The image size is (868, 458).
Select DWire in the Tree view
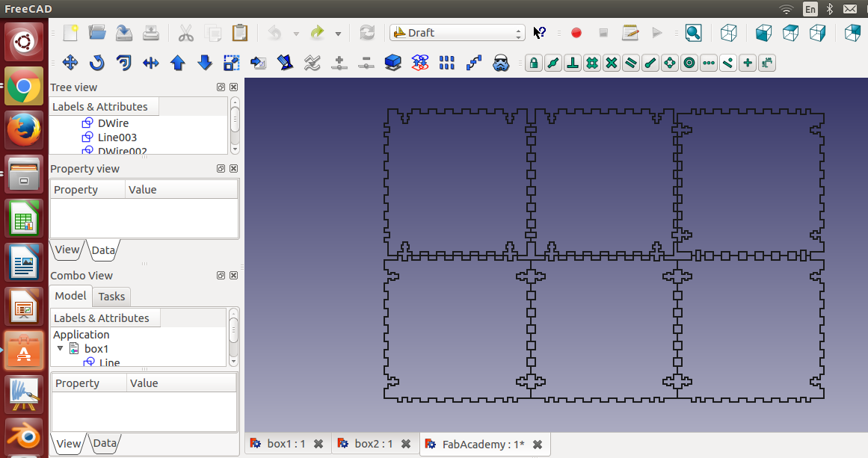pyautogui.click(x=113, y=123)
